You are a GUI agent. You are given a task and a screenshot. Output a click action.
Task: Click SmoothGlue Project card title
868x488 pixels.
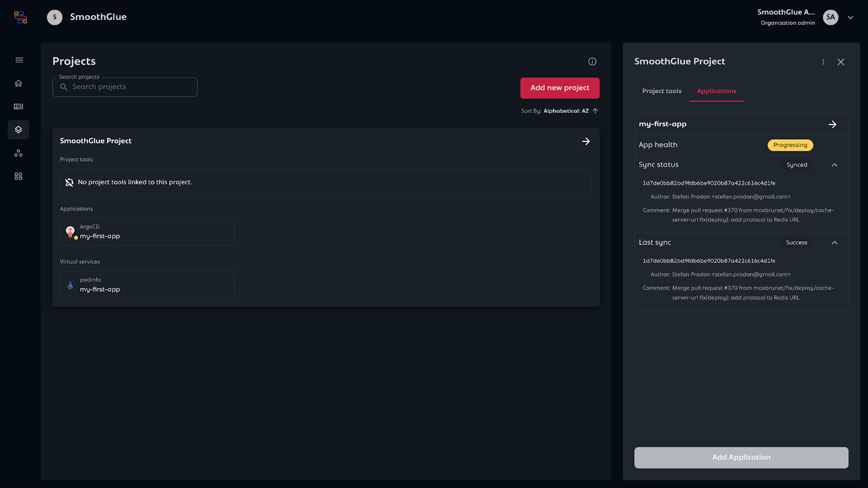[x=95, y=140]
